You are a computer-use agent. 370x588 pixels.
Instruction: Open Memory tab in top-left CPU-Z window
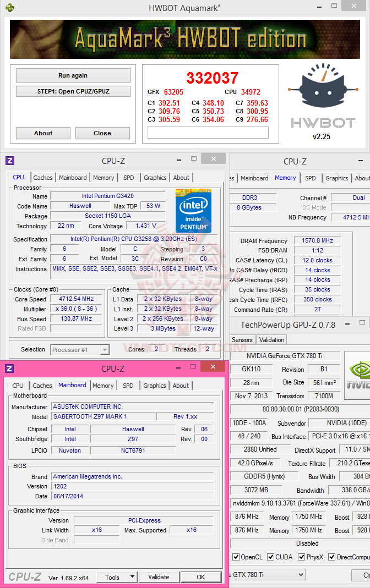tap(104, 178)
